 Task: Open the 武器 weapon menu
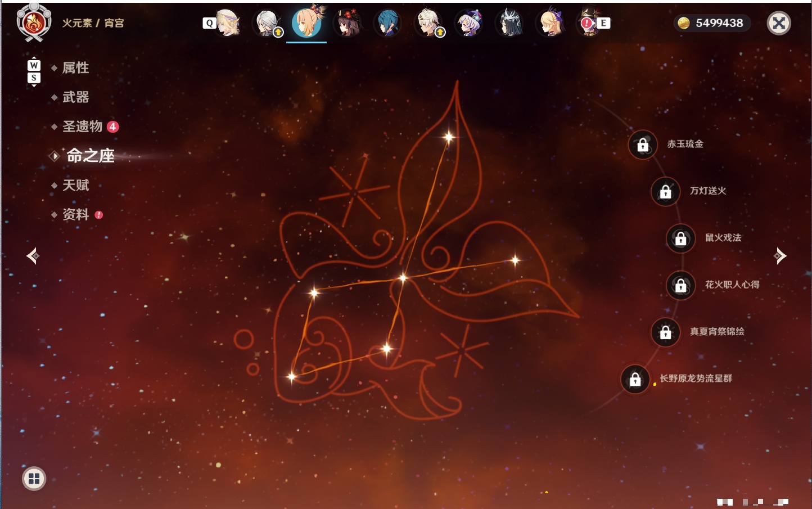point(75,97)
